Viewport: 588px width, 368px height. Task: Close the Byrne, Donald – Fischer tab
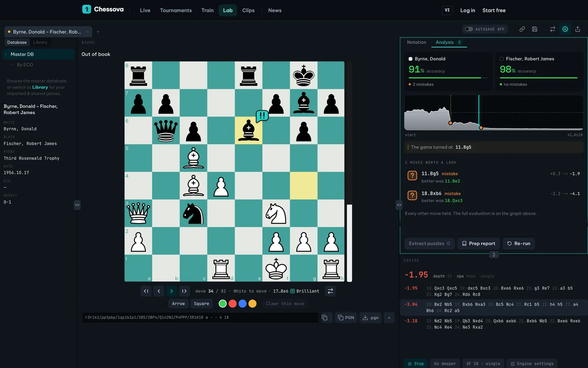pyautogui.click(x=87, y=32)
